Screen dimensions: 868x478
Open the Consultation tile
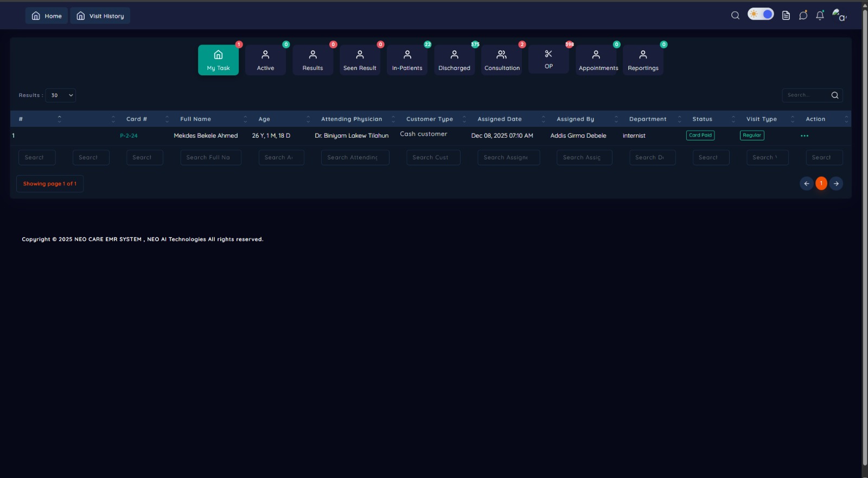click(x=502, y=60)
